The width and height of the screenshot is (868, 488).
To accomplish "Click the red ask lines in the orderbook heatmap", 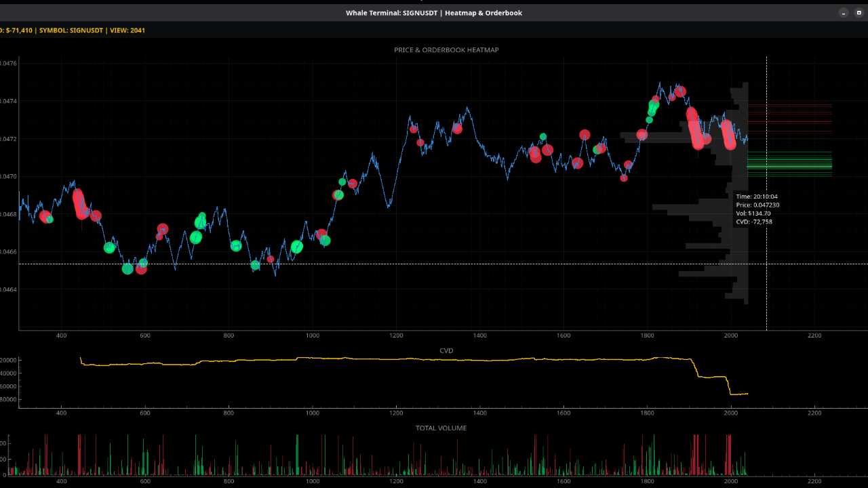I will [x=789, y=117].
